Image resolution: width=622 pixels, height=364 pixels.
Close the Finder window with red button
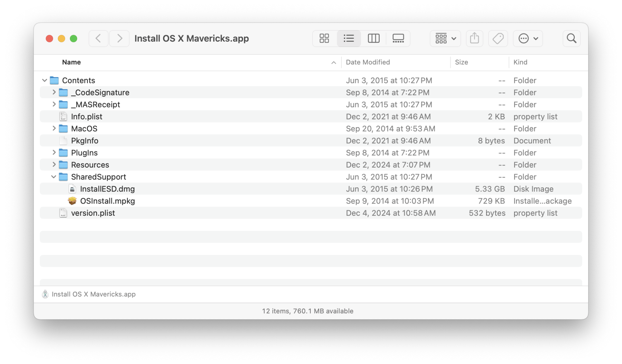49,39
